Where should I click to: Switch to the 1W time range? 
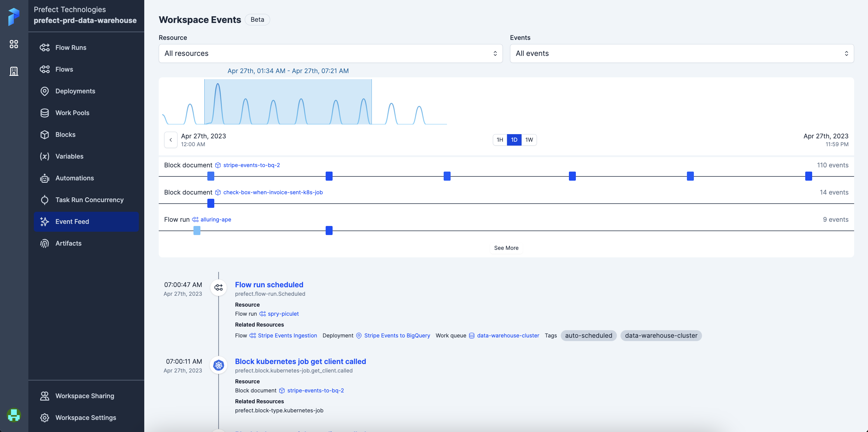[x=529, y=140]
